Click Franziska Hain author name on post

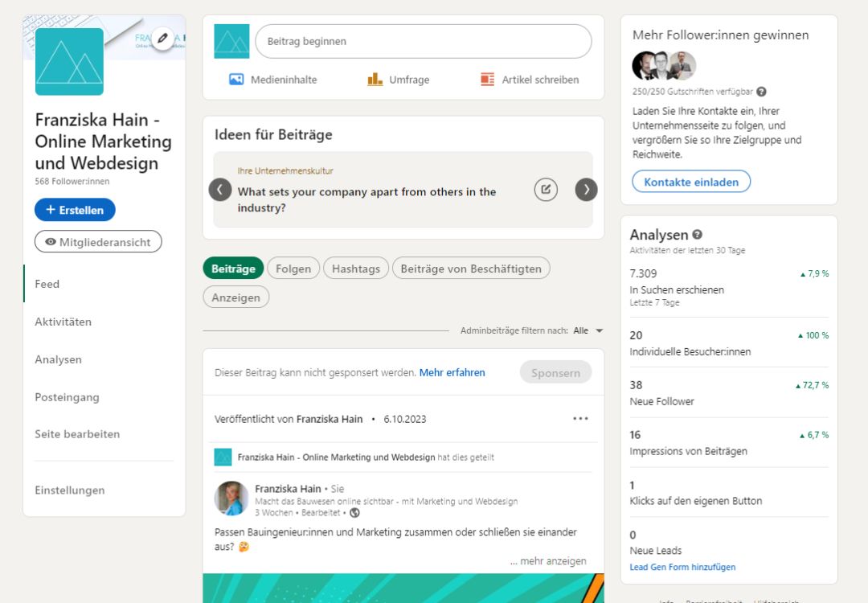tap(288, 488)
